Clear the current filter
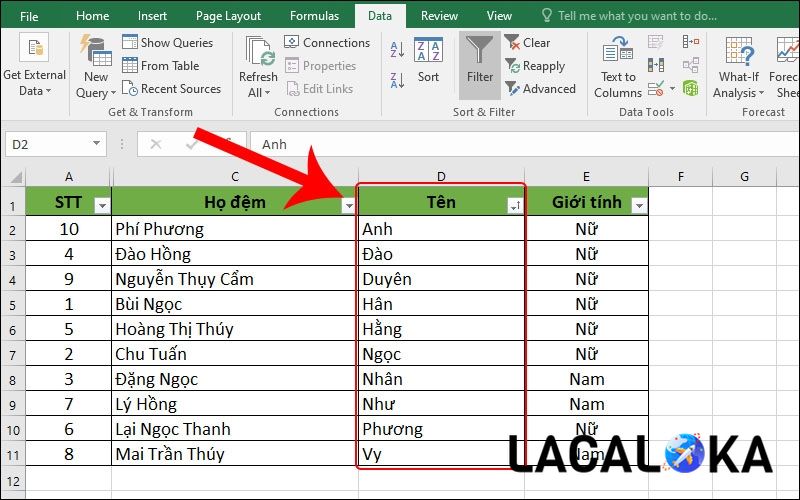800x500 pixels. click(527, 42)
